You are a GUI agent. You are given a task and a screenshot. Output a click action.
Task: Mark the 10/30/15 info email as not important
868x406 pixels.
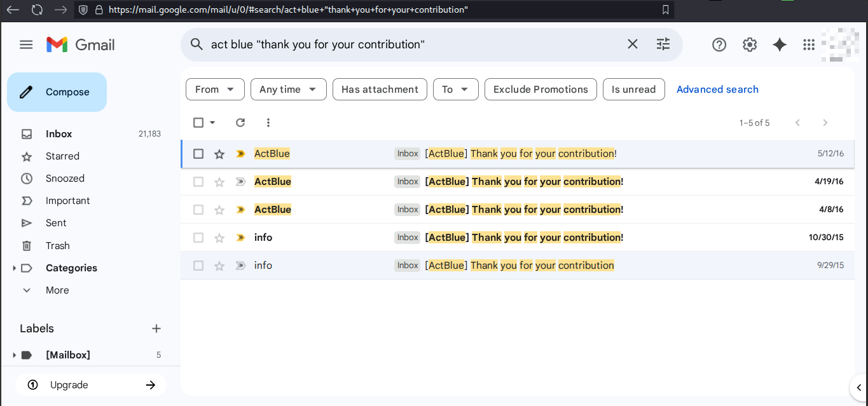(240, 238)
